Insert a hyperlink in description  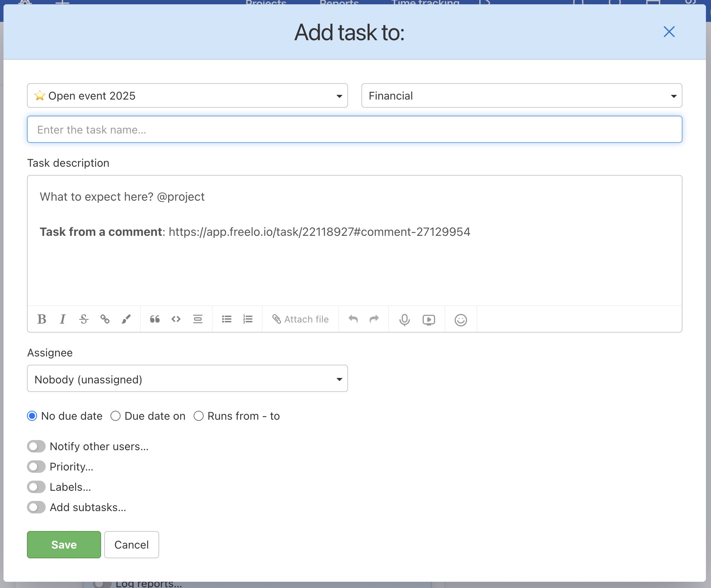click(105, 319)
